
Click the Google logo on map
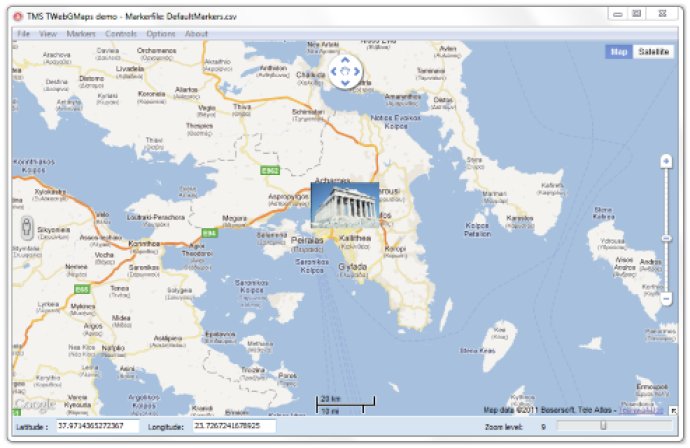tap(35, 404)
